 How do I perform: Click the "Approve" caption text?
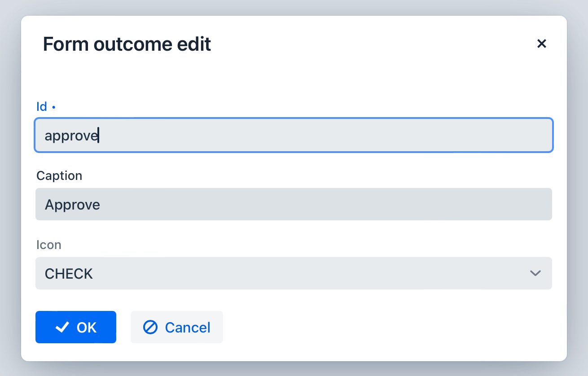tap(72, 205)
